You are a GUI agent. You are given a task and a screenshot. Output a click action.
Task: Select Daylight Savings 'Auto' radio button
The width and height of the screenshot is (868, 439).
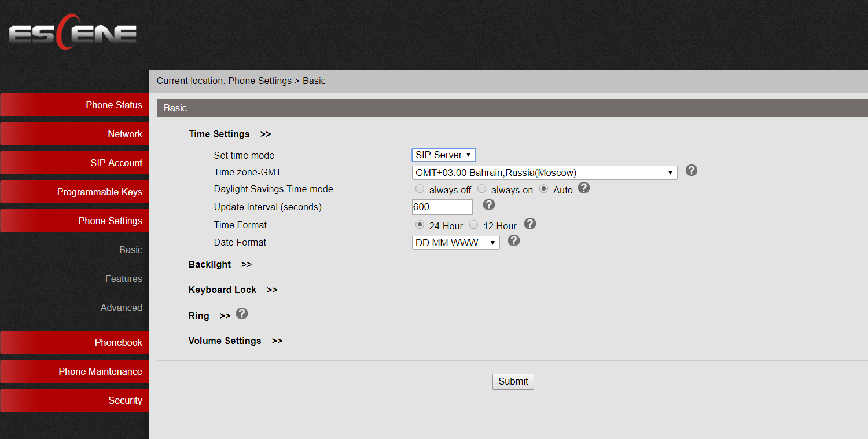pos(543,189)
